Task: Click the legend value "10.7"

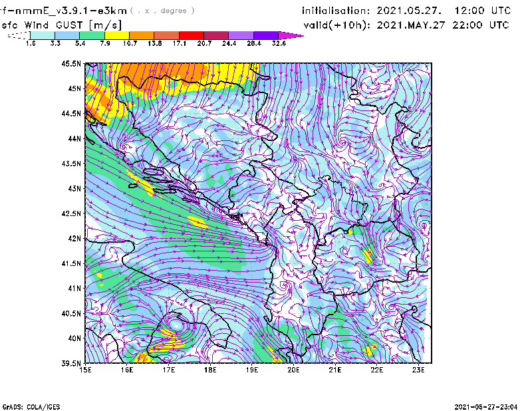Action: tap(130, 43)
